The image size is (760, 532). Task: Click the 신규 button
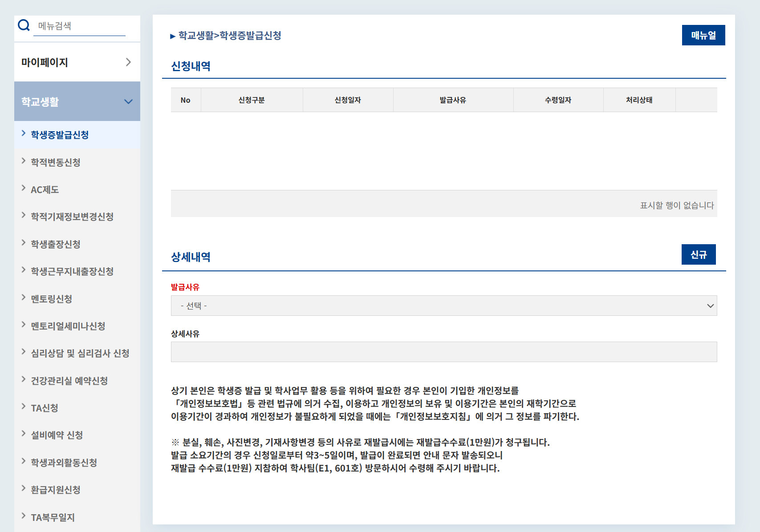(699, 254)
